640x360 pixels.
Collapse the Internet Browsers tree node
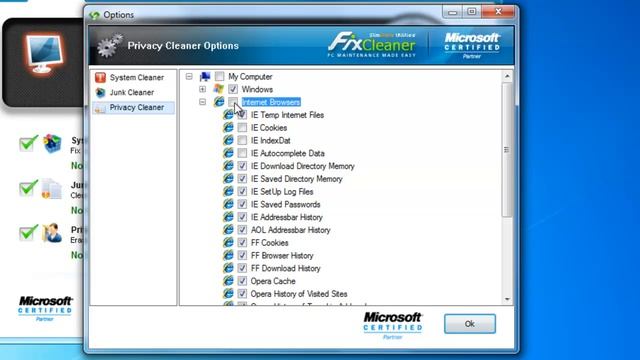click(x=202, y=102)
